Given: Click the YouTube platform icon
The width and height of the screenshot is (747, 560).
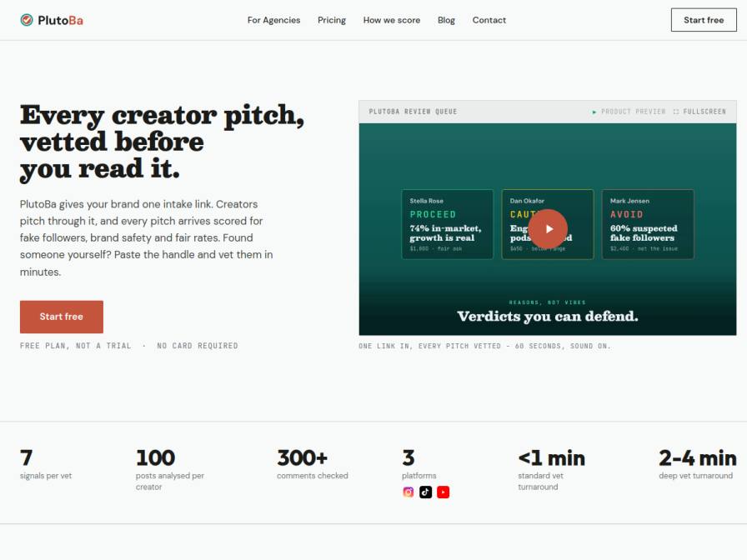Looking at the screenshot, I should (x=443, y=492).
